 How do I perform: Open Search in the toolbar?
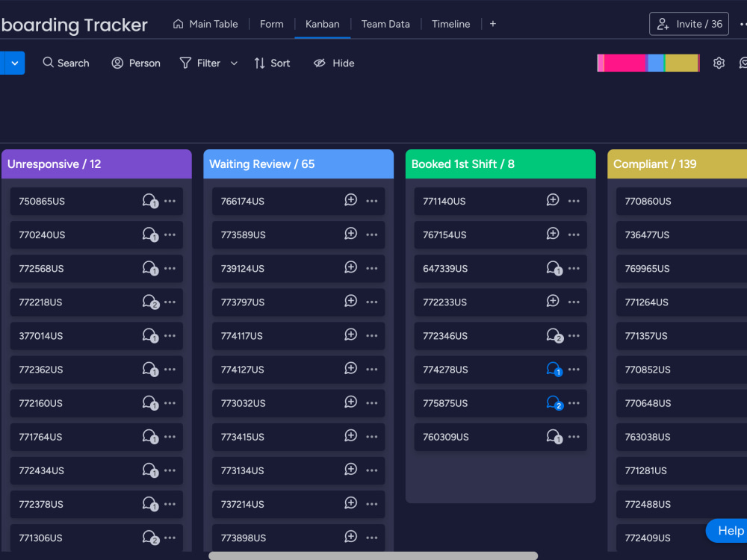66,63
